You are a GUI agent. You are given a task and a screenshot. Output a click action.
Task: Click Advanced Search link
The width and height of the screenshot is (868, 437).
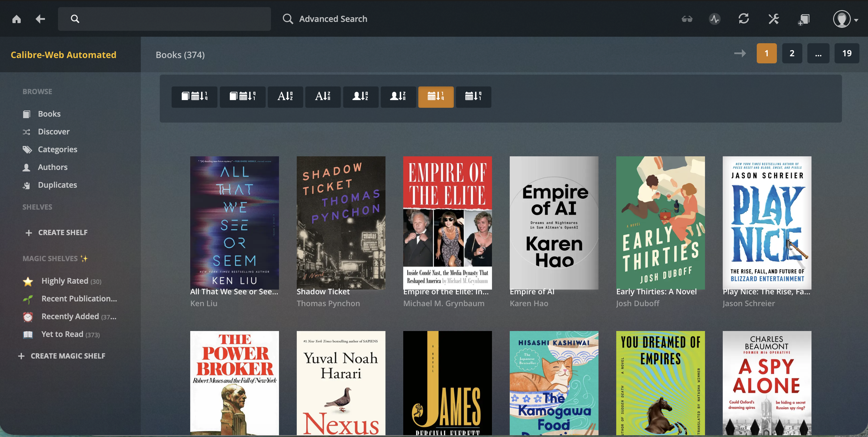[x=325, y=19]
